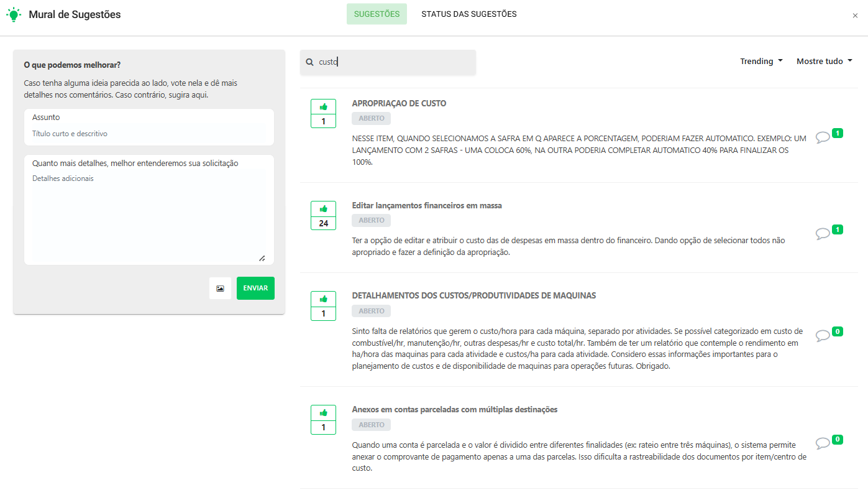This screenshot has width=868, height=495.
Task: Focus the Assunto title input field
Action: (149, 134)
